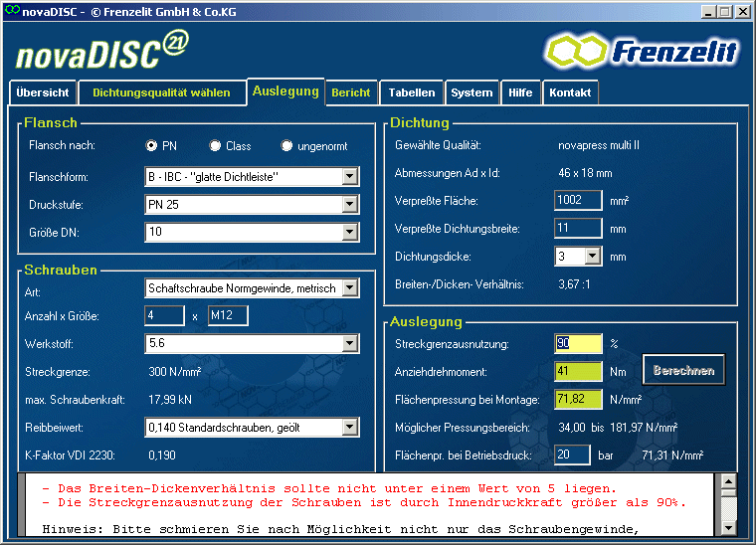Open the Dichtungsdicke thickness dropdown
The height and width of the screenshot is (545, 756).
(593, 257)
